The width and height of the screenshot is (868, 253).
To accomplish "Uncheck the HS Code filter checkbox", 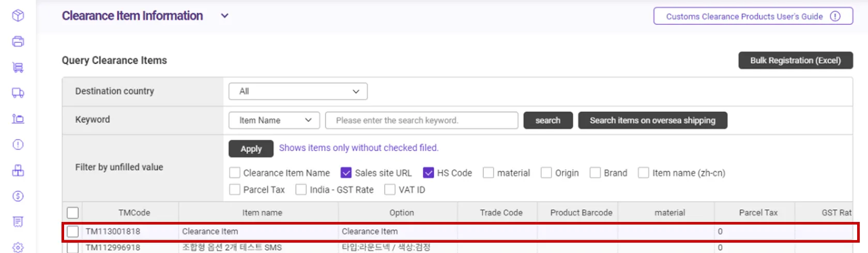I will click(x=429, y=173).
